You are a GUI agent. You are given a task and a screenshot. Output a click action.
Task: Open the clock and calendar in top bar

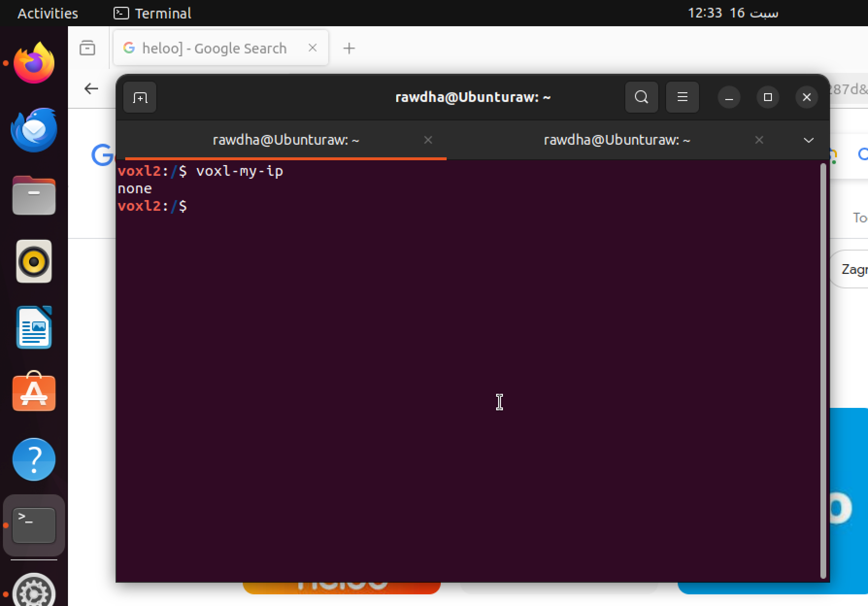733,13
